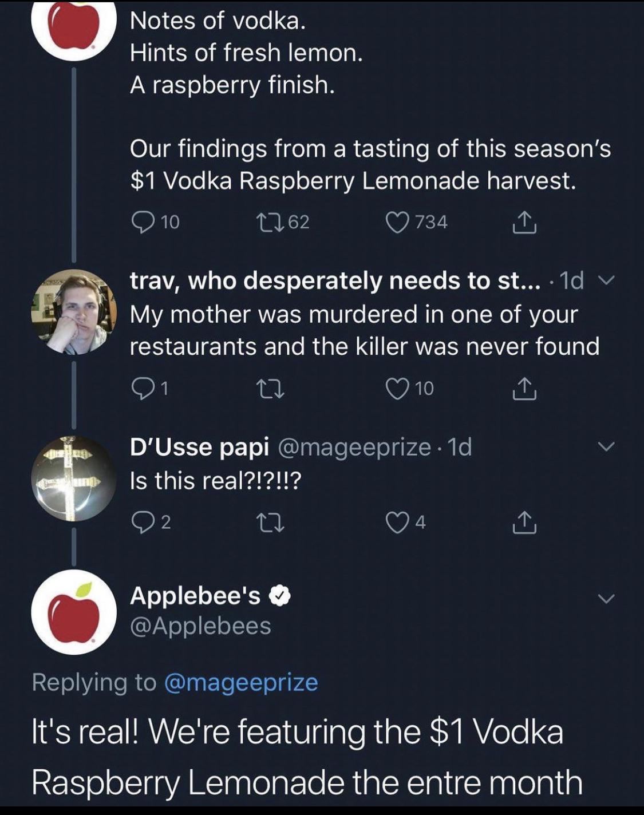Share trav's tweet about the killer

(524, 389)
